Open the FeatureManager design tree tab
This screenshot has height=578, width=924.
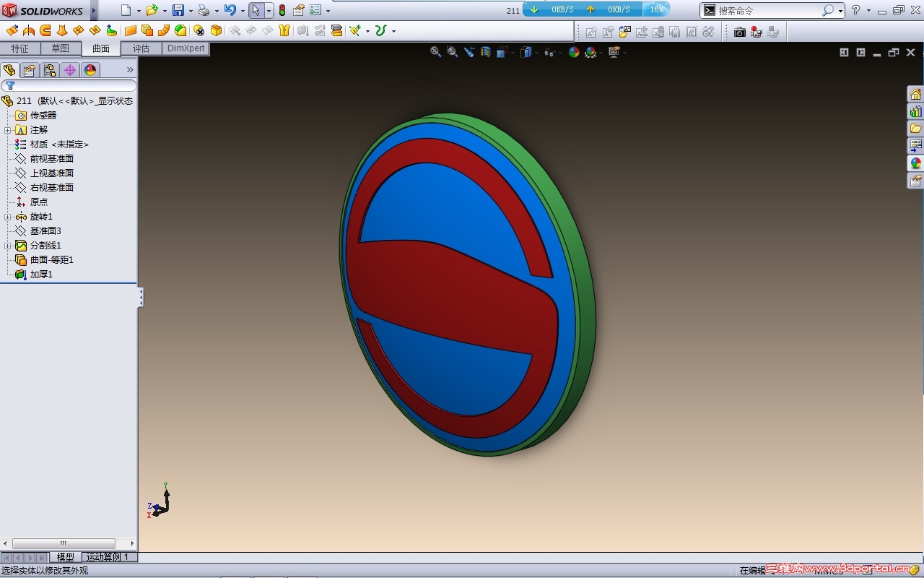click(x=9, y=70)
